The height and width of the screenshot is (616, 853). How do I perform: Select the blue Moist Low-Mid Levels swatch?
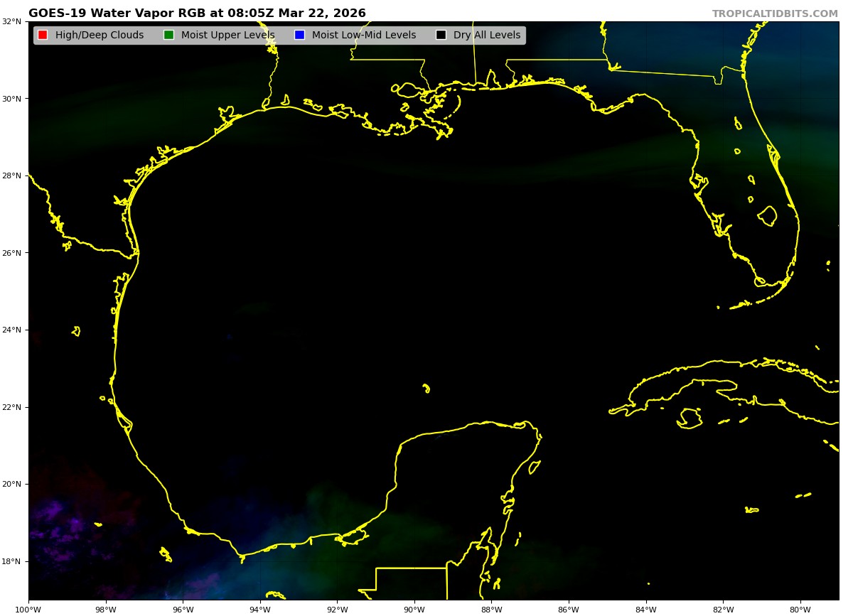(x=299, y=36)
